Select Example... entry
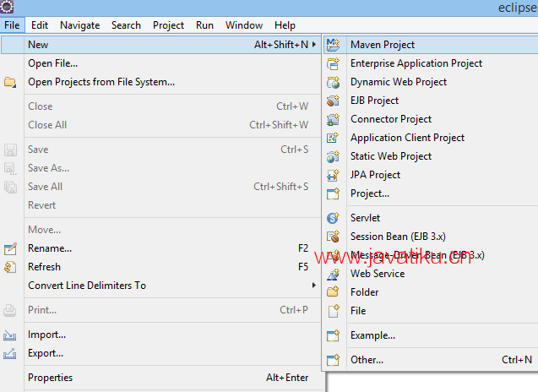 click(431, 335)
